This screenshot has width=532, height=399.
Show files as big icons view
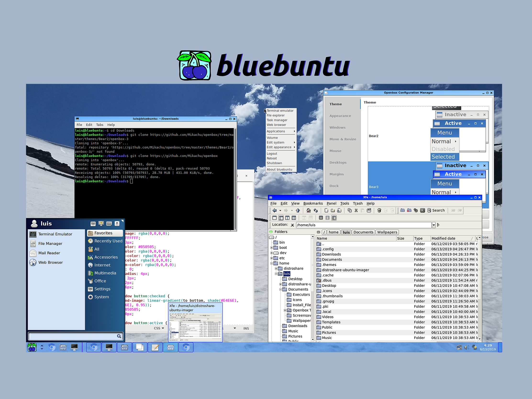pos(321,218)
